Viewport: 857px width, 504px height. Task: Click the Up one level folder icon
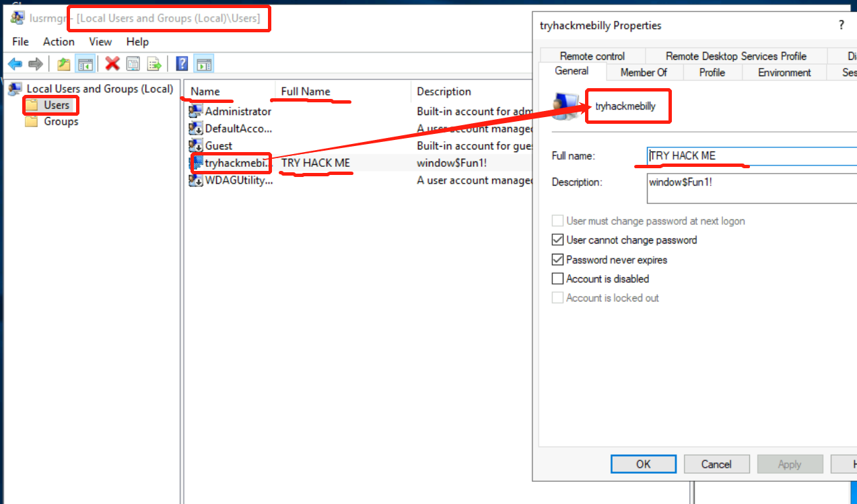(64, 64)
